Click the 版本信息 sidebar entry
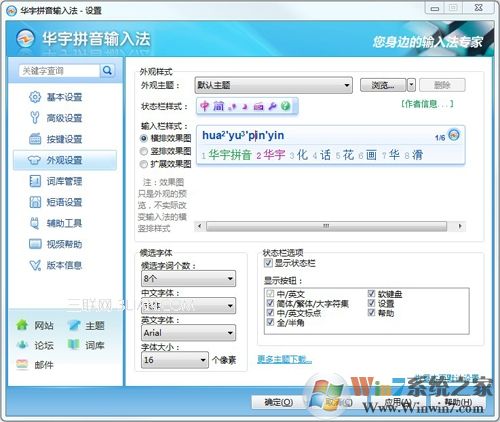 64,265
